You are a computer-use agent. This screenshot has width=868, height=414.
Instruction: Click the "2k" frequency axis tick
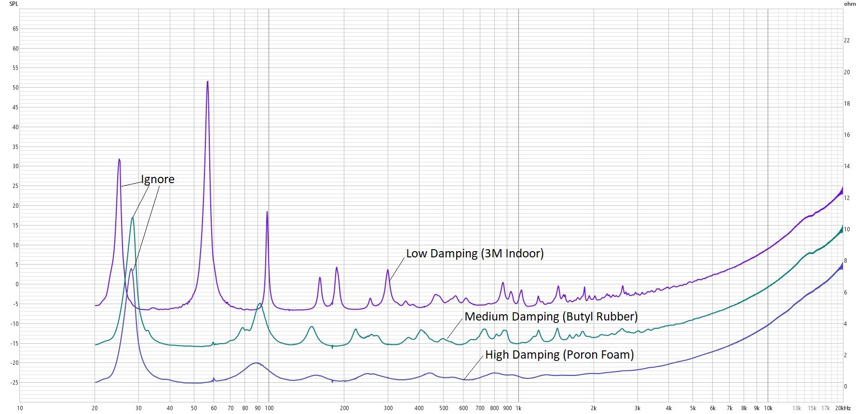[594, 408]
